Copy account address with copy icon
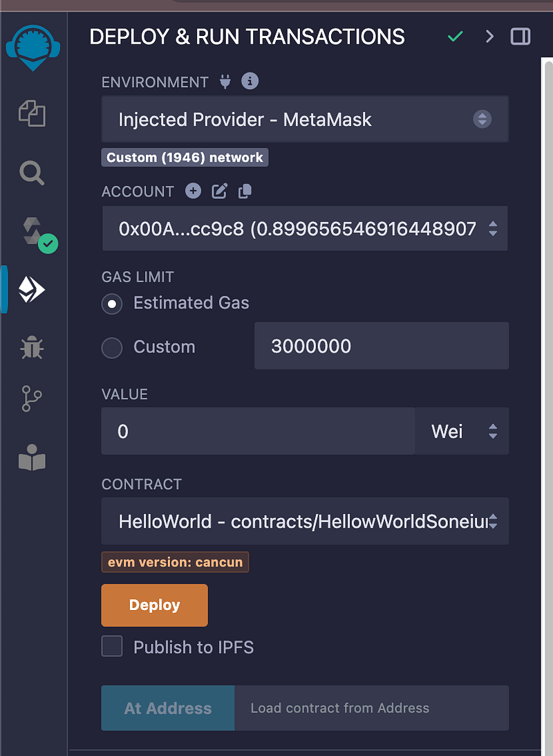Image resolution: width=553 pixels, height=756 pixels. (x=245, y=191)
